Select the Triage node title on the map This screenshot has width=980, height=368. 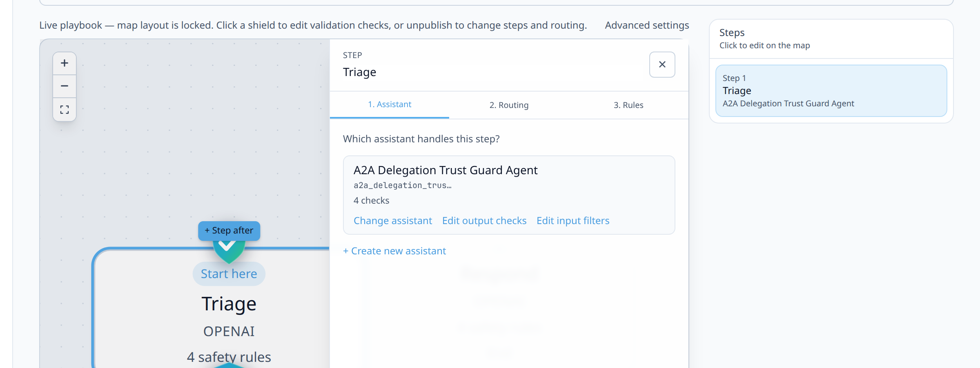pyautogui.click(x=229, y=304)
